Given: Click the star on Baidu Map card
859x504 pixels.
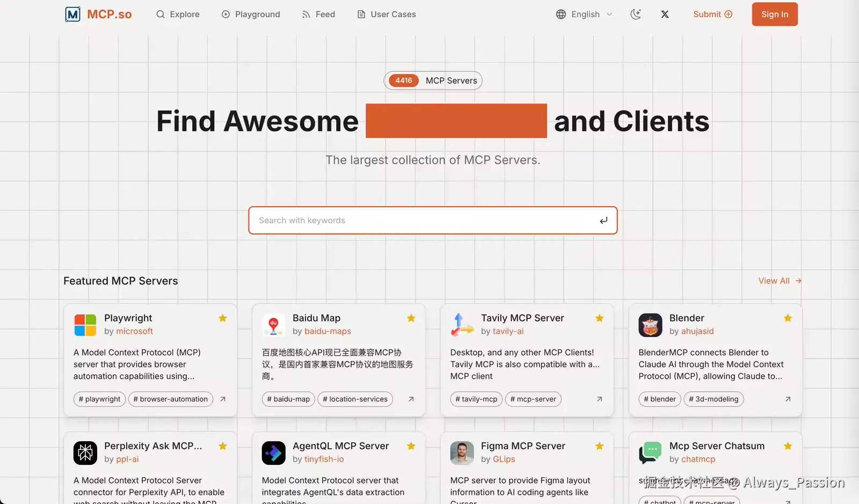Looking at the screenshot, I should click(411, 318).
